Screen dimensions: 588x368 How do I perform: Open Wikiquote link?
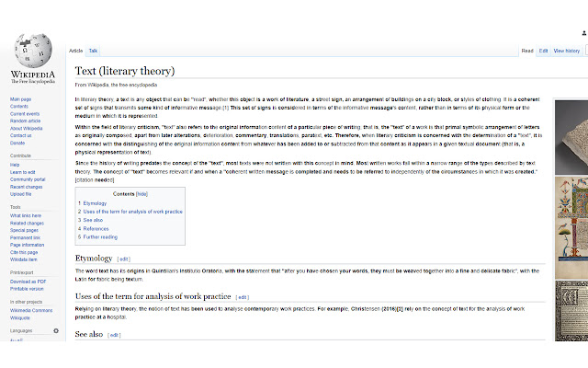pos(20,318)
